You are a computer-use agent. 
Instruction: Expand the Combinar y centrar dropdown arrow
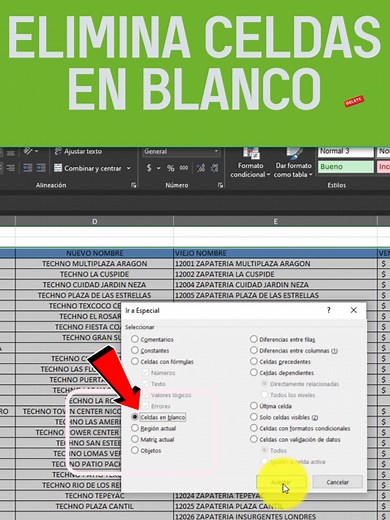[x=129, y=168]
